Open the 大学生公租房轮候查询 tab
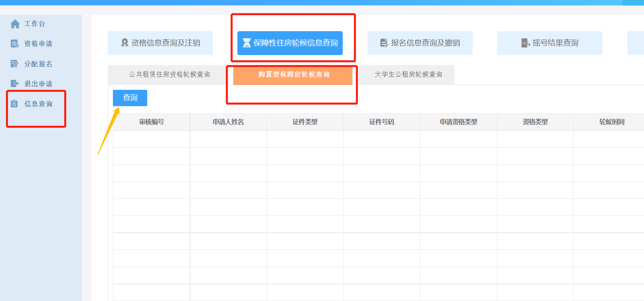This screenshot has width=644, height=301. [x=408, y=75]
